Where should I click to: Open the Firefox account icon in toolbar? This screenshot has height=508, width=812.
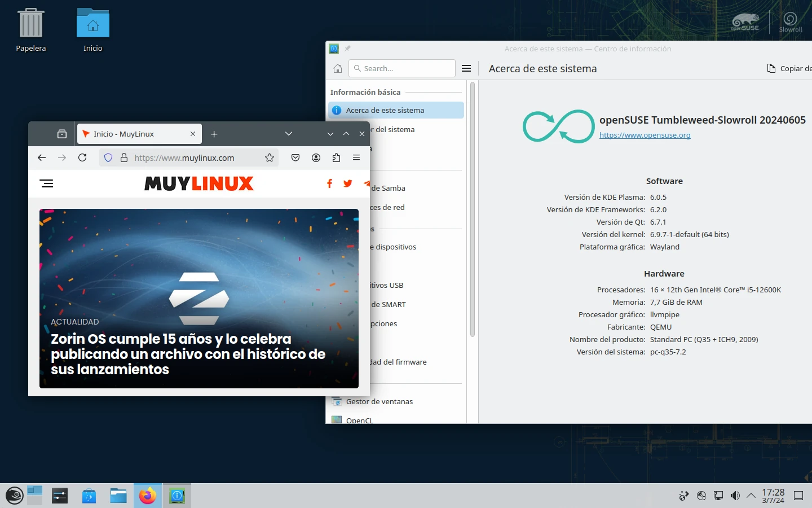point(316,157)
